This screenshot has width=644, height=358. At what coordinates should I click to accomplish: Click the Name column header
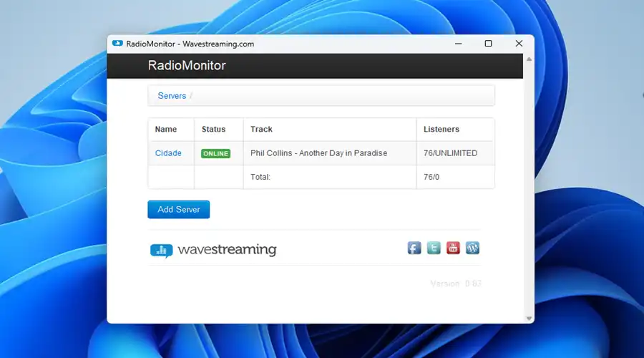click(x=166, y=129)
